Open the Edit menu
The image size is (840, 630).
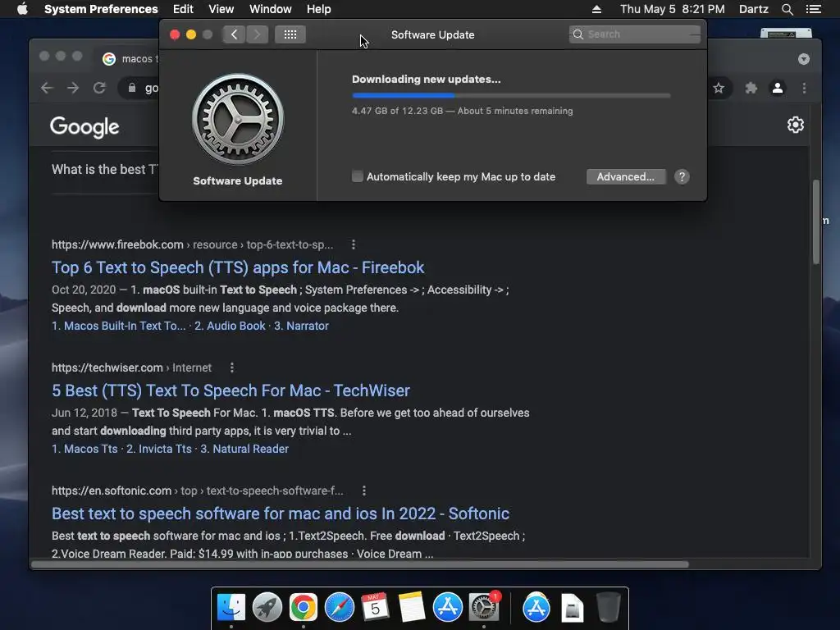tap(183, 9)
